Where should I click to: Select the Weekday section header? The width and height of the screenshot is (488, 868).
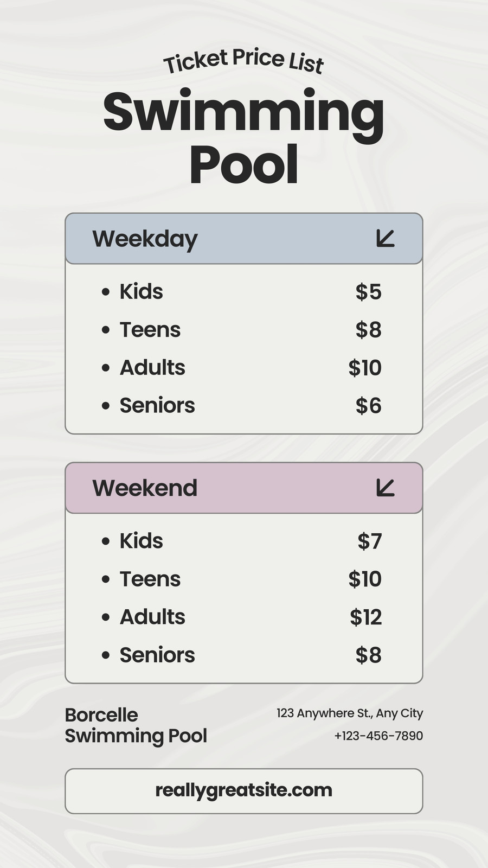[244, 239]
